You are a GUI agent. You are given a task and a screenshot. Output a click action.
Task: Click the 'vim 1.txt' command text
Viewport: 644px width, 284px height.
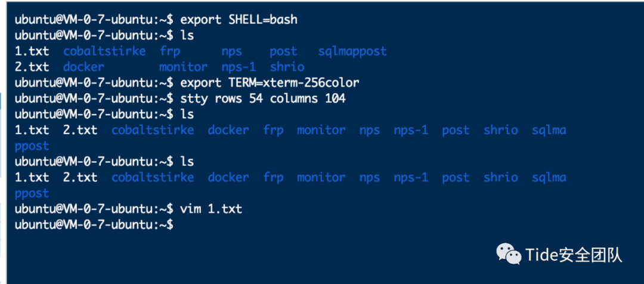tap(211, 209)
